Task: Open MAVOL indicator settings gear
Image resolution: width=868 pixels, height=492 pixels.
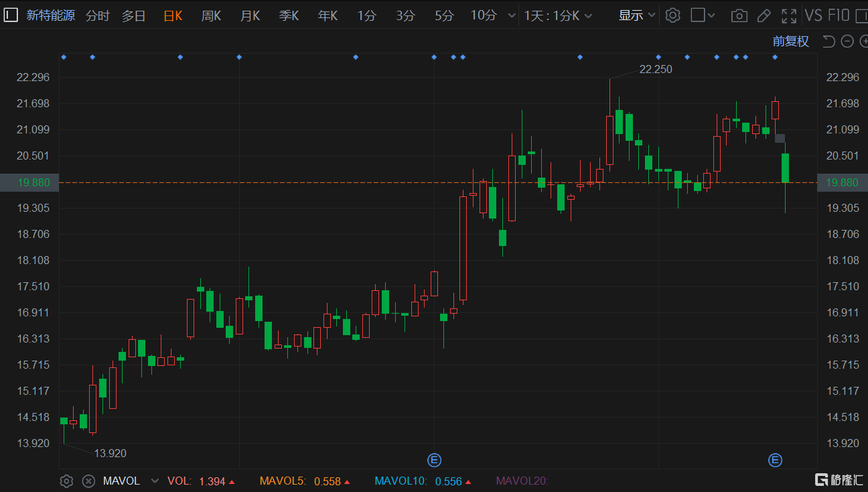Action: [66, 481]
